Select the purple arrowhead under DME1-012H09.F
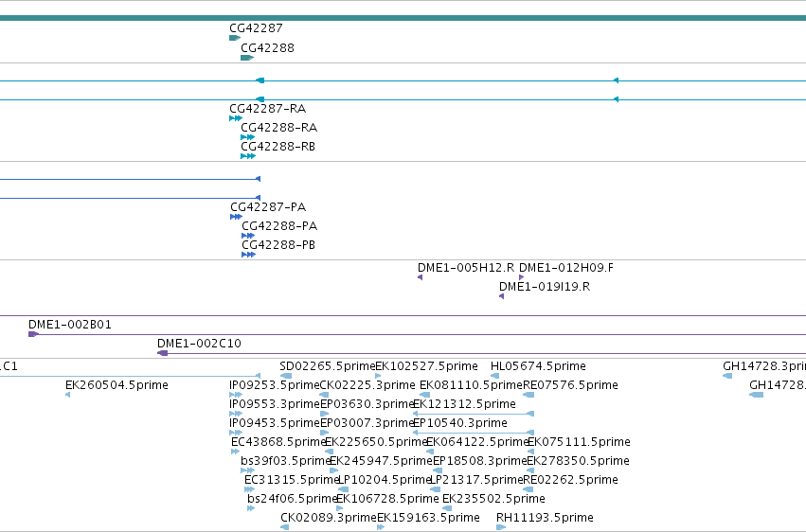The width and height of the screenshot is (806, 532). pos(521,277)
